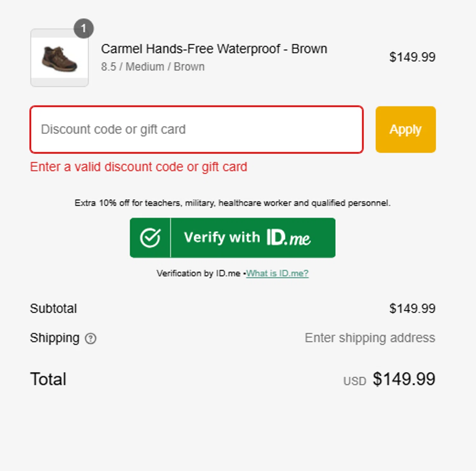Click the Carmel Hands-Free Waterproof product title
Viewport: 476px width, 471px height.
coord(214,49)
